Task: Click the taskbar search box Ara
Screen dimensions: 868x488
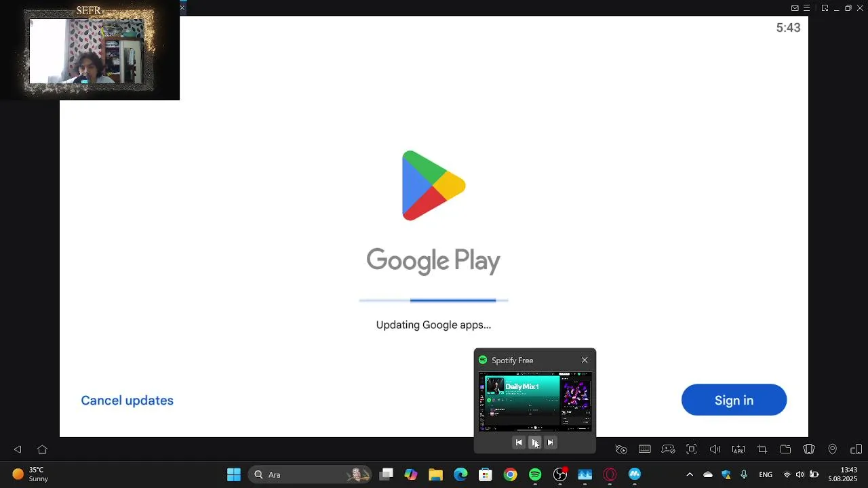Action: (311, 474)
